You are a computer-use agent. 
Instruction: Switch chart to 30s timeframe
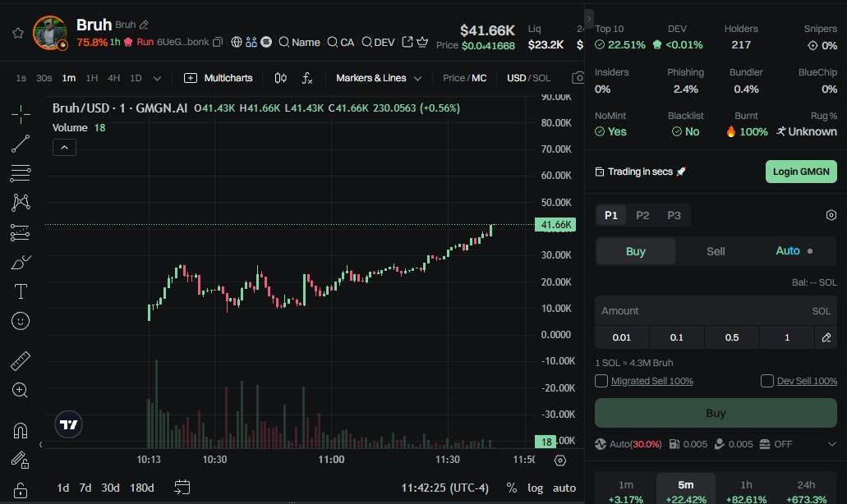tap(44, 78)
